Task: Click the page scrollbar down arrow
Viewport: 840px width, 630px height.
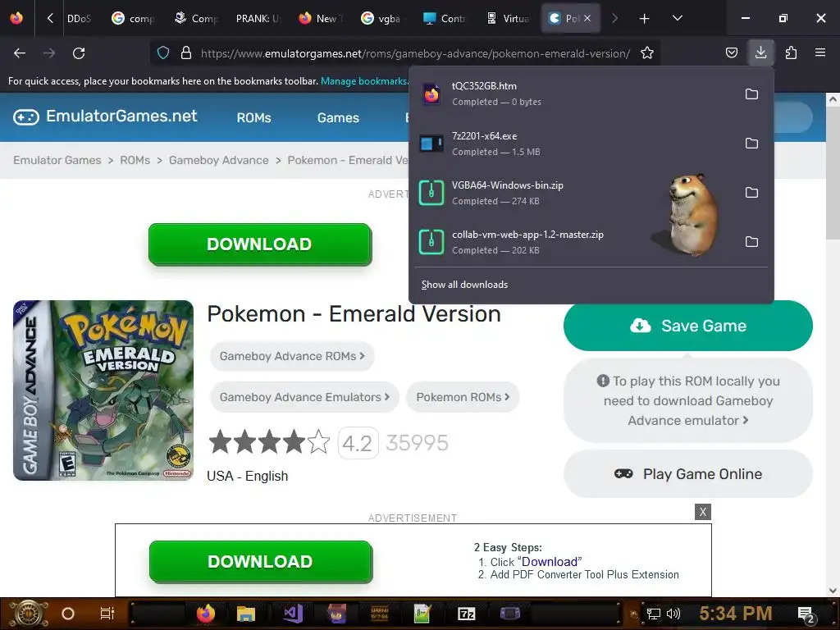Action: click(833, 591)
